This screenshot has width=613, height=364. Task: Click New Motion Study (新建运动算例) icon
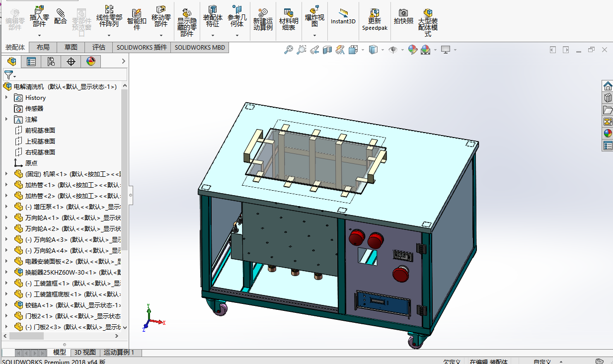(x=263, y=12)
